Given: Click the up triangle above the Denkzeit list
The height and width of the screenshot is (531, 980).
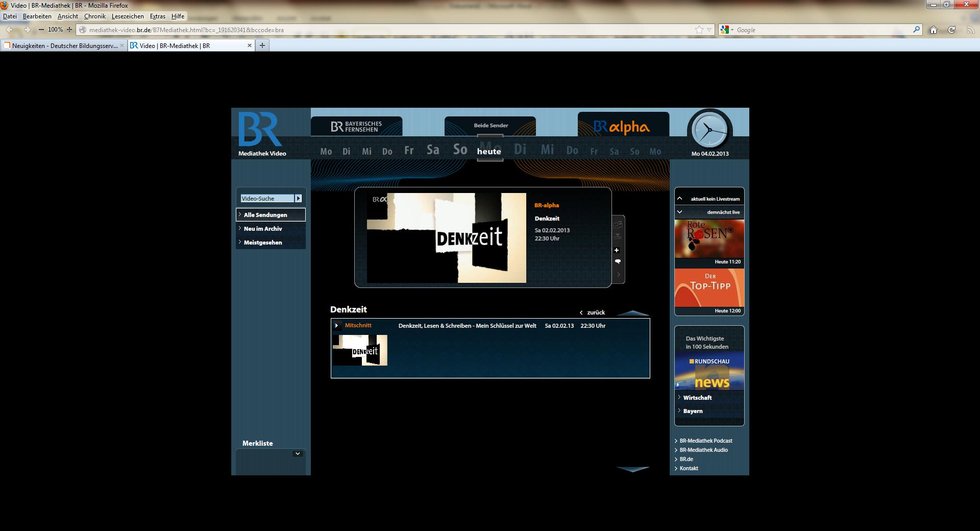Looking at the screenshot, I should point(633,313).
